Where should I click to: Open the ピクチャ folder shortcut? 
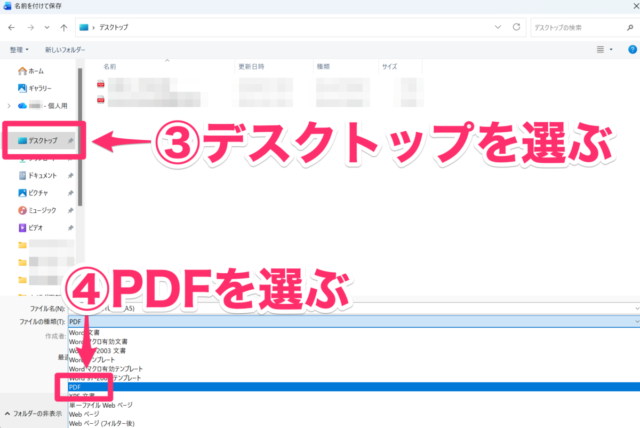tap(37, 193)
